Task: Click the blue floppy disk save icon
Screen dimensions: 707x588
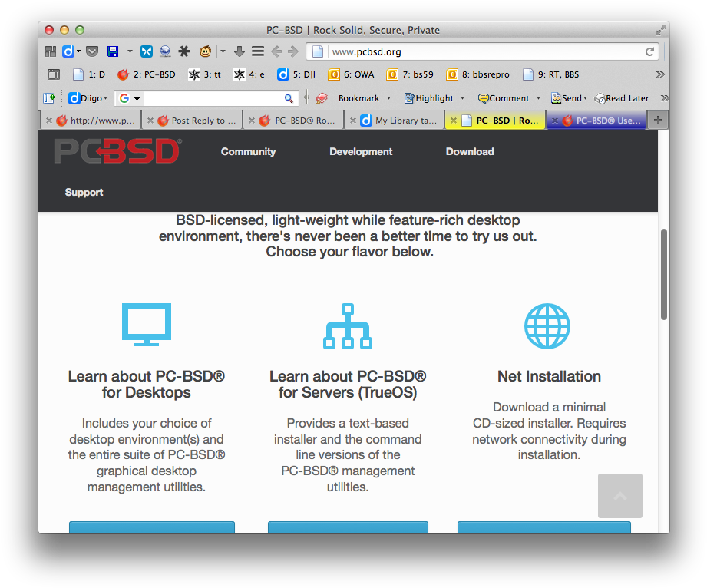Action: click(113, 51)
